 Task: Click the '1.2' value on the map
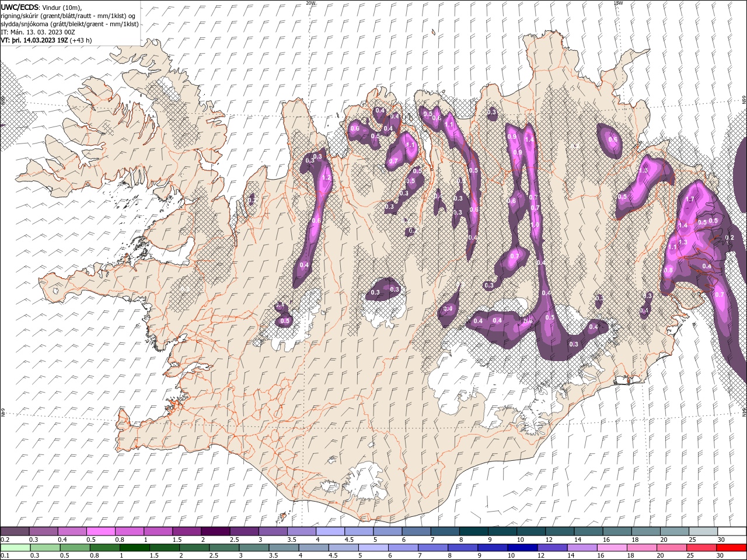327,177
